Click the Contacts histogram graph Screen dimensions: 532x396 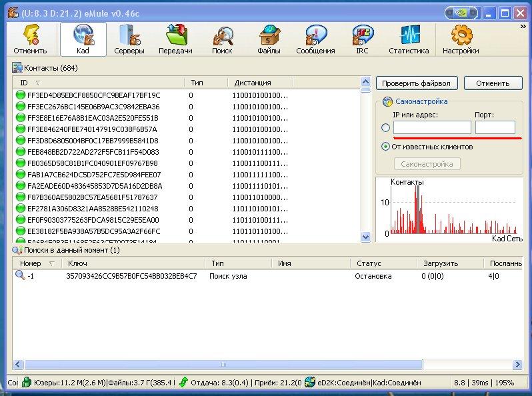tap(449, 209)
